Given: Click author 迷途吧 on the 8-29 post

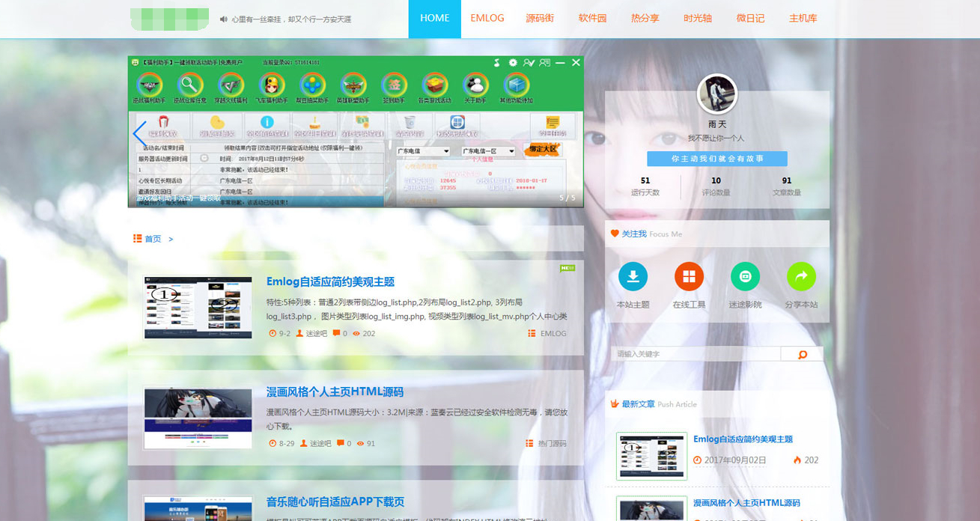Looking at the screenshot, I should 320,444.
